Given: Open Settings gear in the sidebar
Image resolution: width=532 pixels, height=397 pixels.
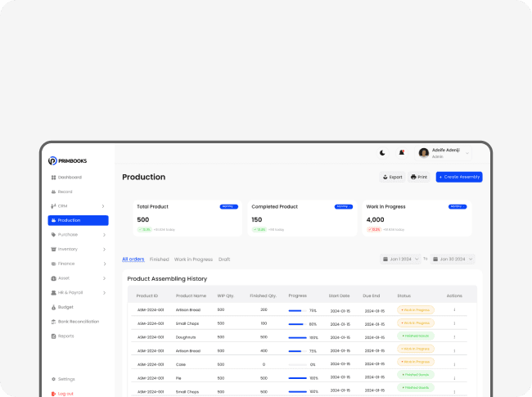Looking at the screenshot, I should [x=53, y=379].
